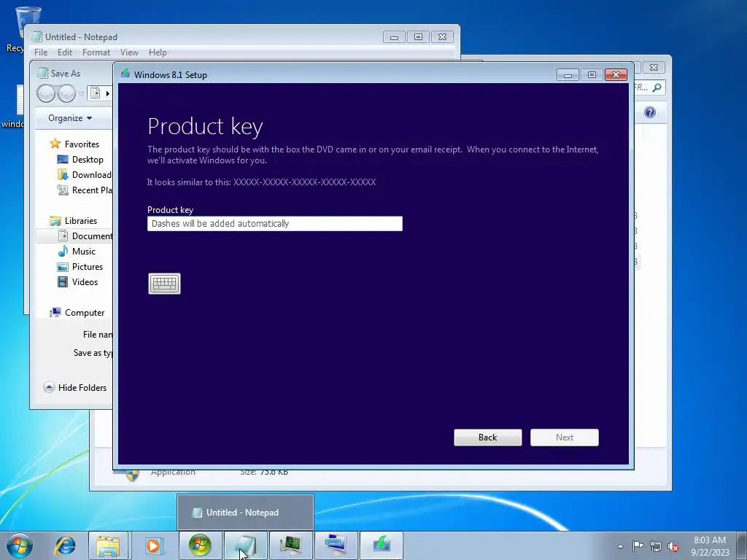Open the network status tray icon
Screen dimensions: 747x560
point(656,546)
